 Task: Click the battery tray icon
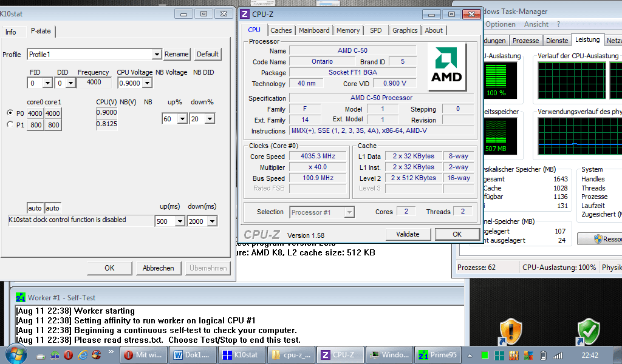click(x=544, y=356)
